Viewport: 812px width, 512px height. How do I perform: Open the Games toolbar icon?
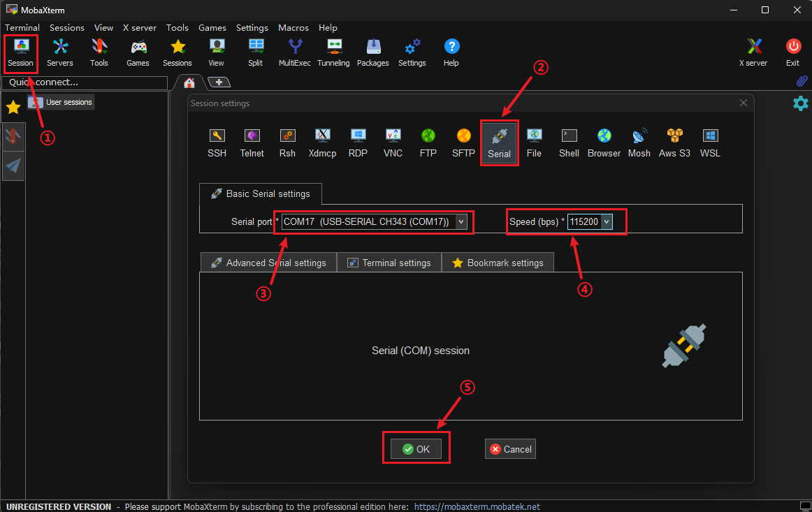click(x=138, y=53)
